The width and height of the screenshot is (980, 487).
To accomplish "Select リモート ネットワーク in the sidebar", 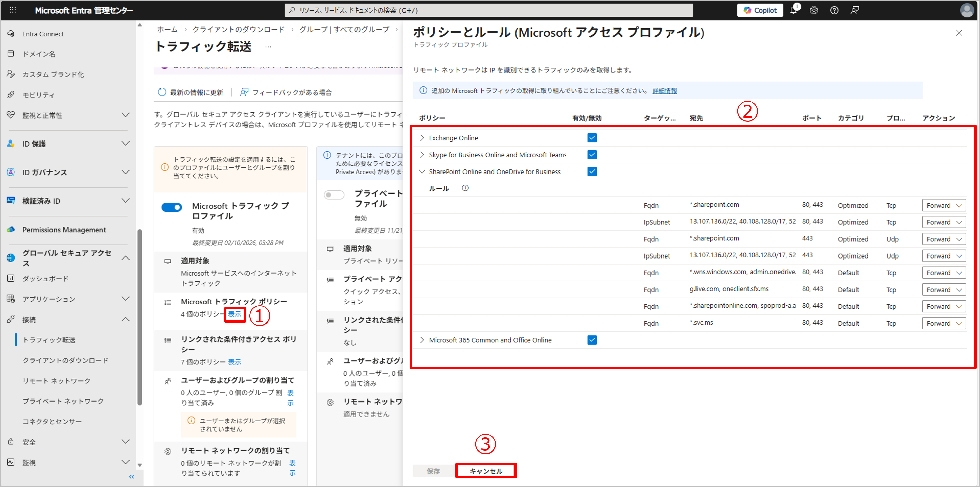I will [57, 381].
